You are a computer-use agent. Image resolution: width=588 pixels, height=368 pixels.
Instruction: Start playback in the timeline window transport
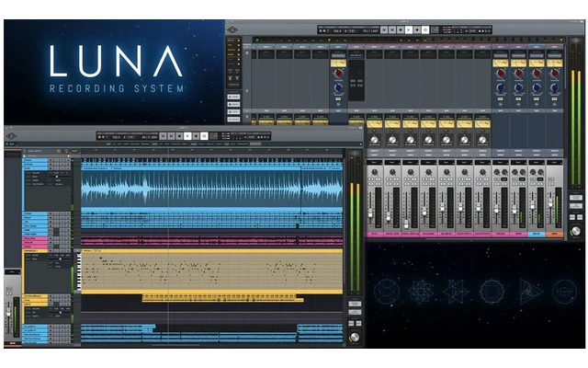click(187, 136)
